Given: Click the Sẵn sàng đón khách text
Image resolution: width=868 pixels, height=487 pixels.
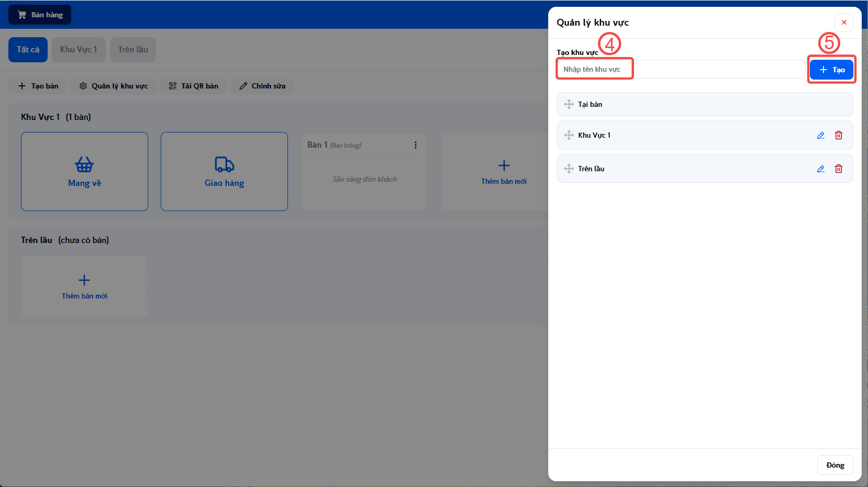Looking at the screenshot, I should point(364,179).
